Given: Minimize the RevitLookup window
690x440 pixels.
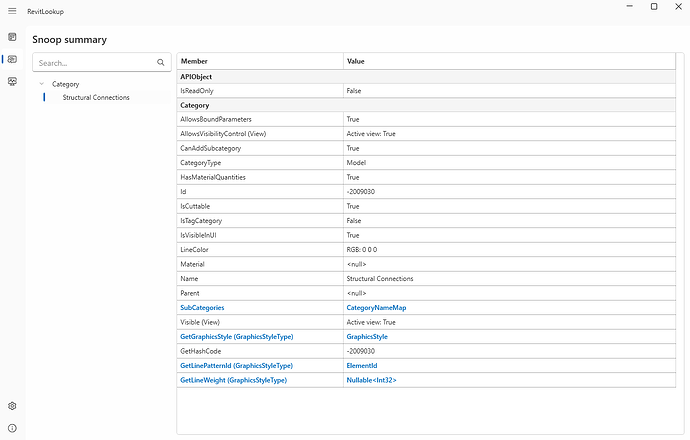Looking at the screenshot, I should click(630, 7).
